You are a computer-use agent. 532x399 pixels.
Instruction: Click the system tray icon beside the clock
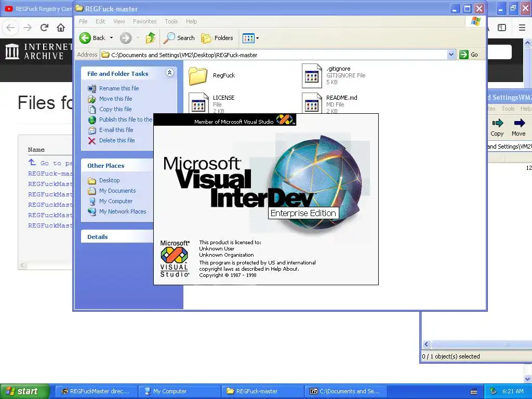[494, 391]
